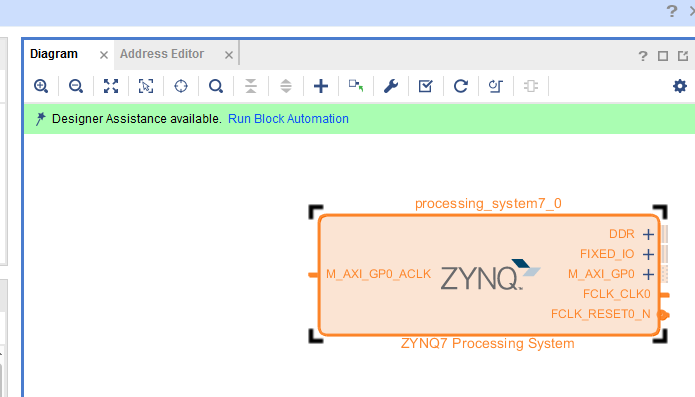This screenshot has height=397, width=695.
Task: Run Validate Design checkmark icon
Action: coord(426,86)
